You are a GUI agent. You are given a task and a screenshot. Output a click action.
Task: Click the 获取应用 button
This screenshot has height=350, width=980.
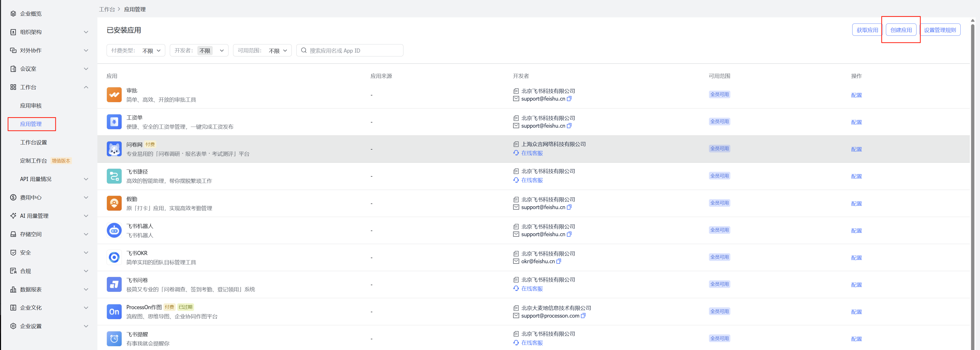[x=867, y=30]
